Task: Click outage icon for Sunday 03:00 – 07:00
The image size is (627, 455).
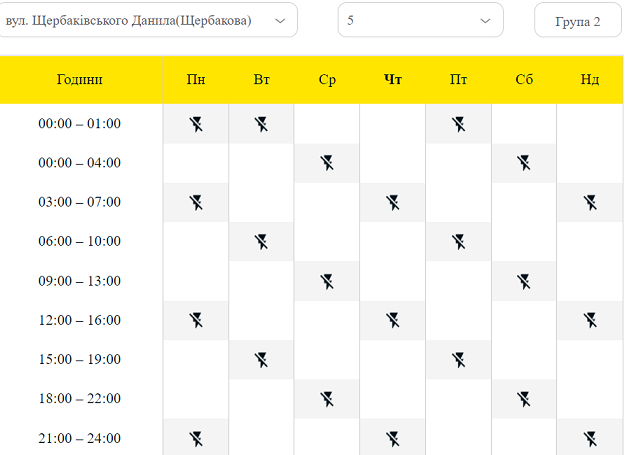Action: (x=590, y=202)
